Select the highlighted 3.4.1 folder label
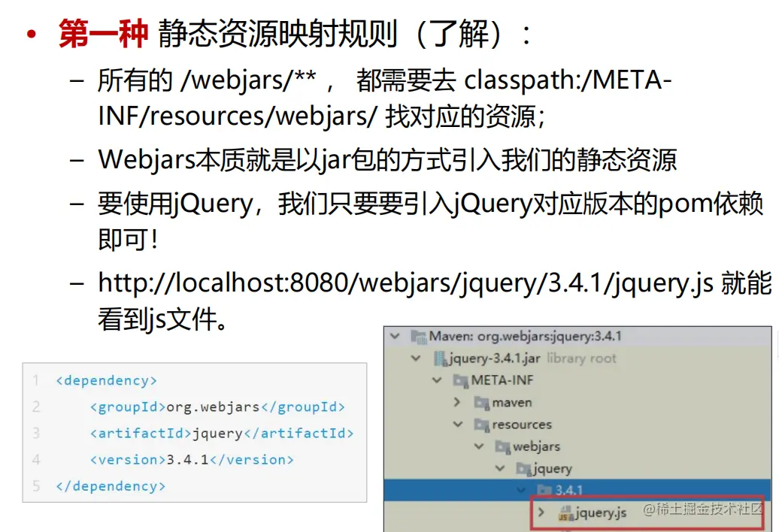Screen dimensions: 779x532 pyautogui.click(x=569, y=491)
